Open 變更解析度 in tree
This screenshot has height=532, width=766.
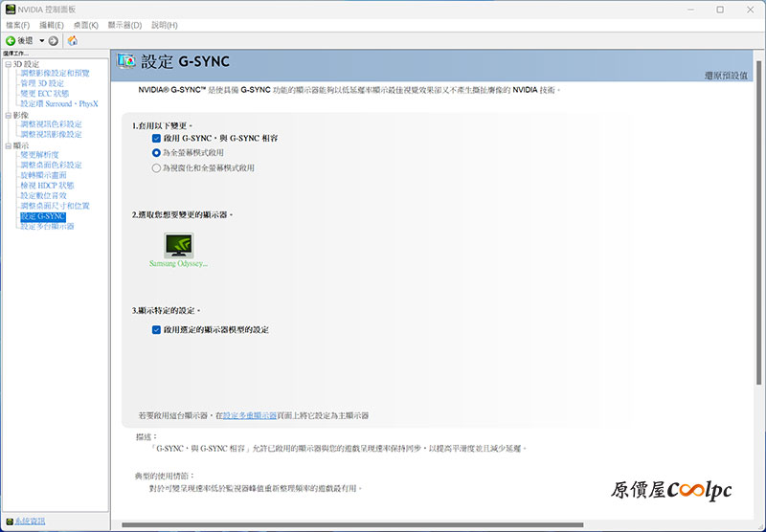39,155
